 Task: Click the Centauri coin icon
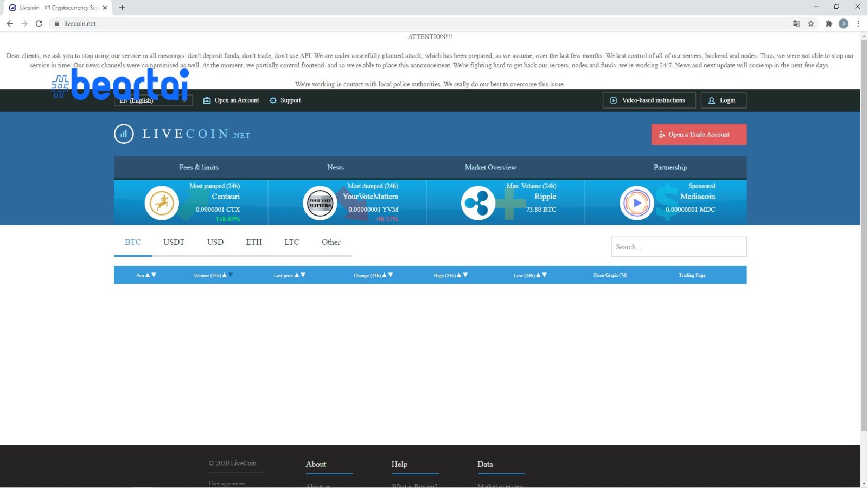[162, 203]
